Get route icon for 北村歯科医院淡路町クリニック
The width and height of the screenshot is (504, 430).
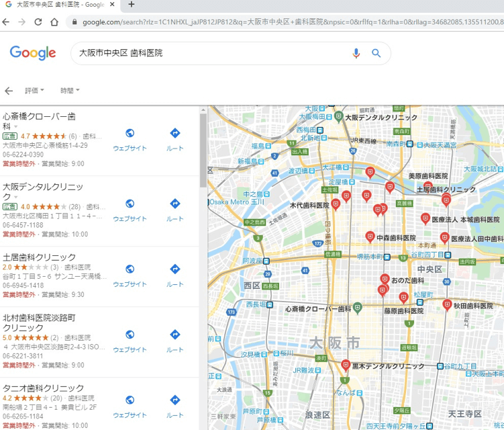(x=175, y=335)
